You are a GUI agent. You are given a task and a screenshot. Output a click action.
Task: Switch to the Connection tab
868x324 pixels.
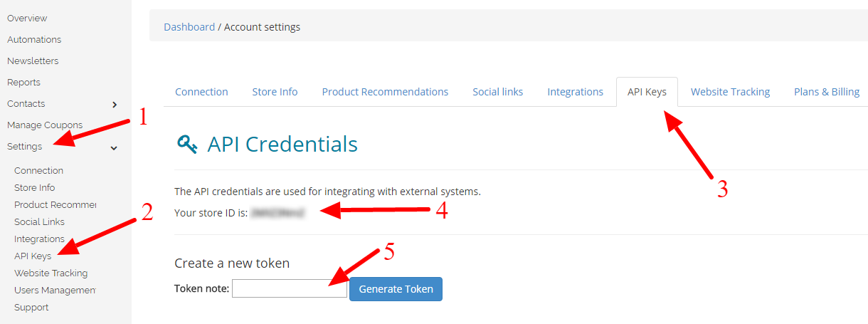201,92
